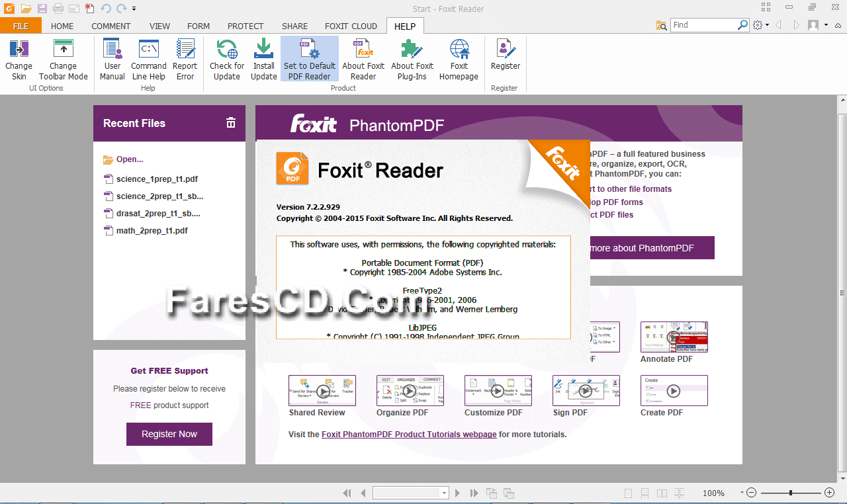Click the Print icon in quick access toolbar
Viewport: 847px width, 504px height.
[58, 9]
